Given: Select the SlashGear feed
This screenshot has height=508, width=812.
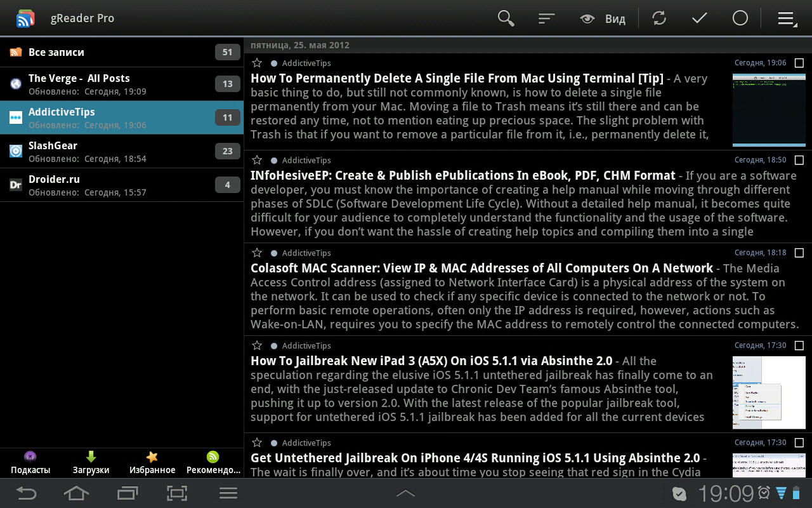Looking at the screenshot, I should (121, 151).
